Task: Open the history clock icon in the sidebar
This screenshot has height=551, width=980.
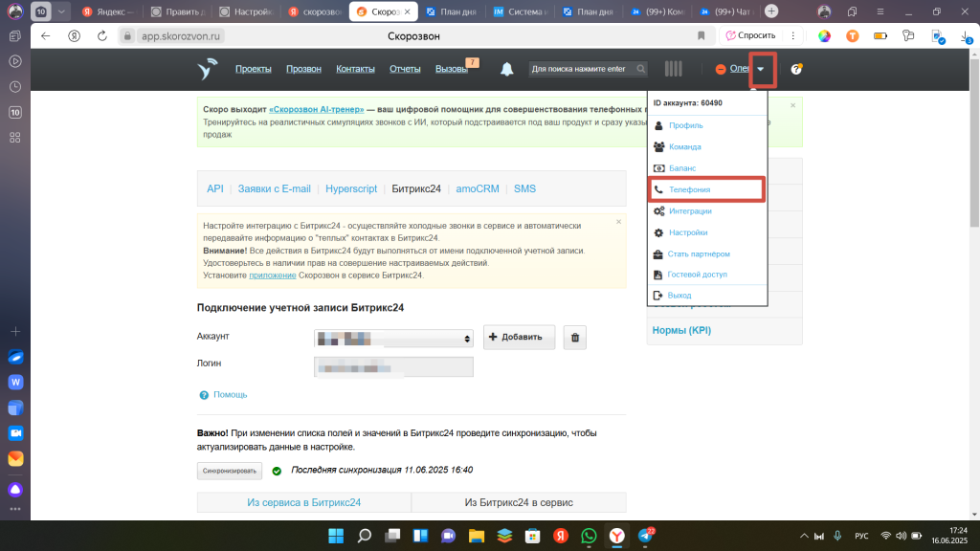Action: (x=15, y=87)
